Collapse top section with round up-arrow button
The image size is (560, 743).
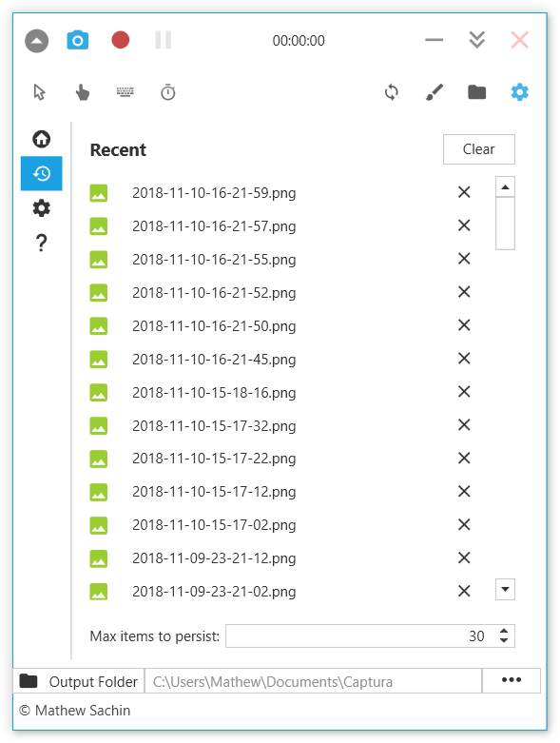[36, 40]
